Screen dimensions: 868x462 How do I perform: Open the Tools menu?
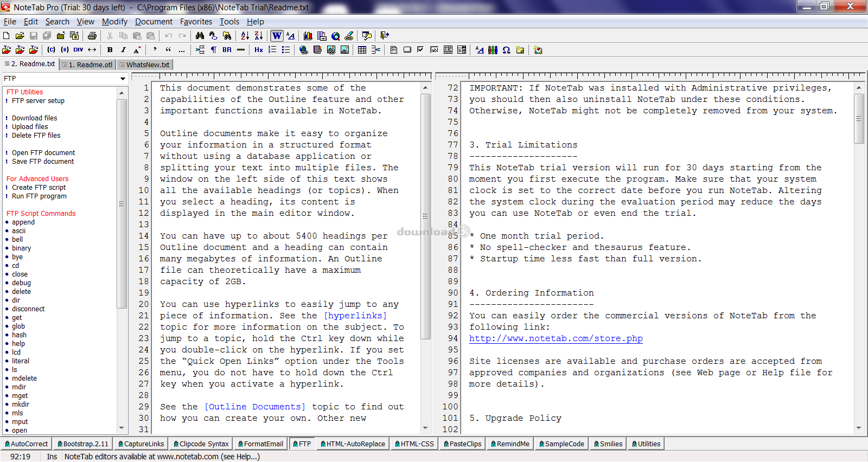(229, 22)
